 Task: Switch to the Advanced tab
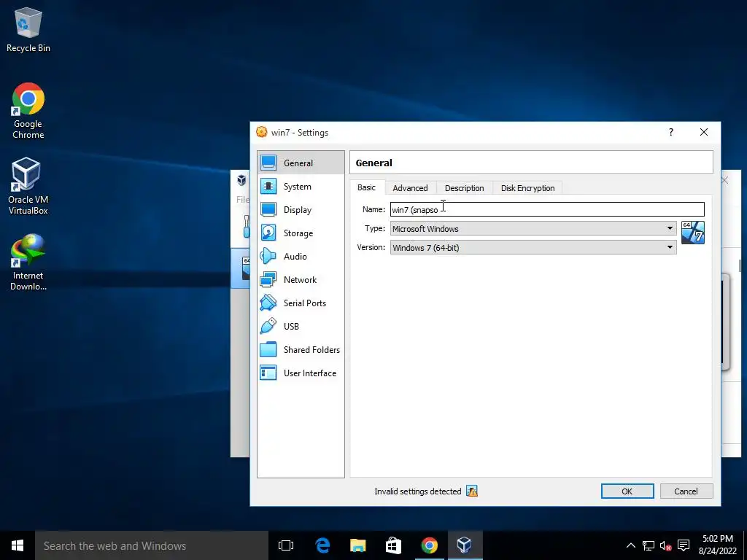(x=410, y=188)
